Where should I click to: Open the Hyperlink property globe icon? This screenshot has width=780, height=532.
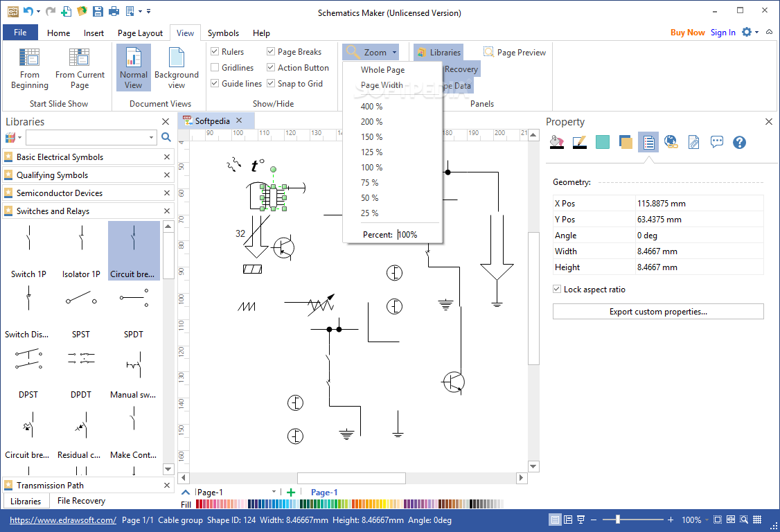coord(671,142)
